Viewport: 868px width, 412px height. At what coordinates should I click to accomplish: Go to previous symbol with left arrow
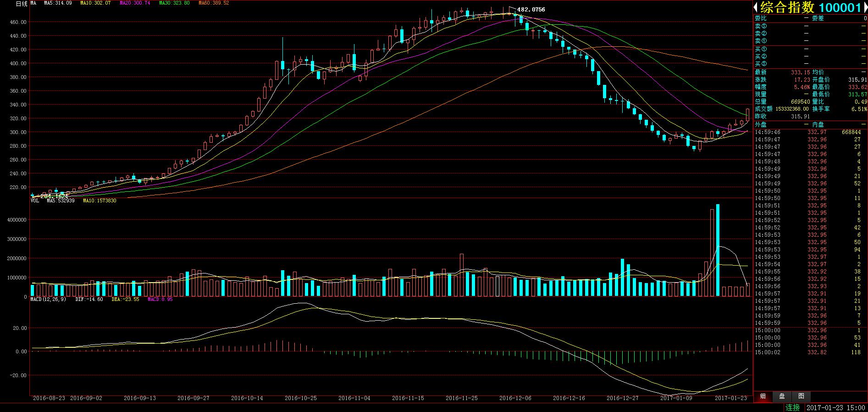pyautogui.click(x=755, y=7)
